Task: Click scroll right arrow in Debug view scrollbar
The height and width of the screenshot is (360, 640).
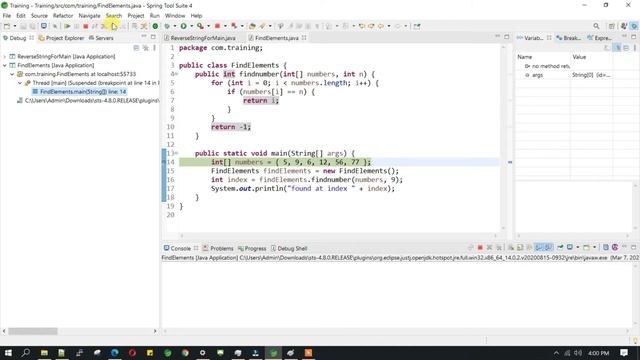Action: click(x=155, y=331)
